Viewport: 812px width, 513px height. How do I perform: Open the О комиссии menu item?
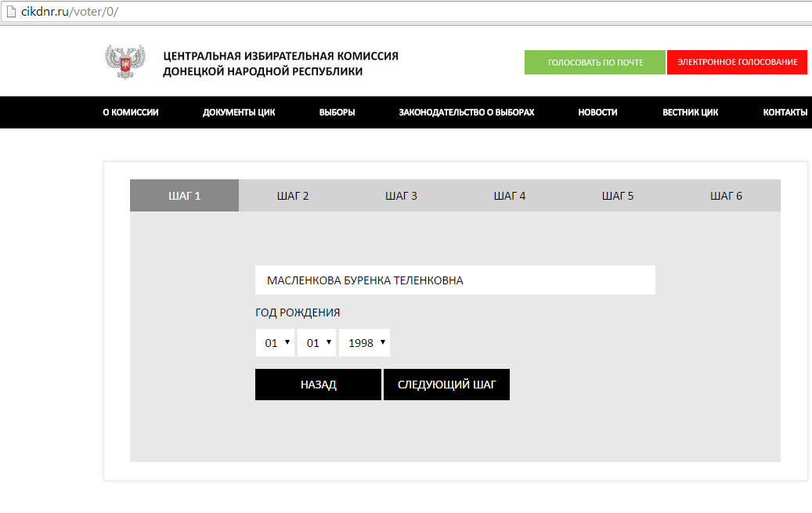pyautogui.click(x=131, y=113)
